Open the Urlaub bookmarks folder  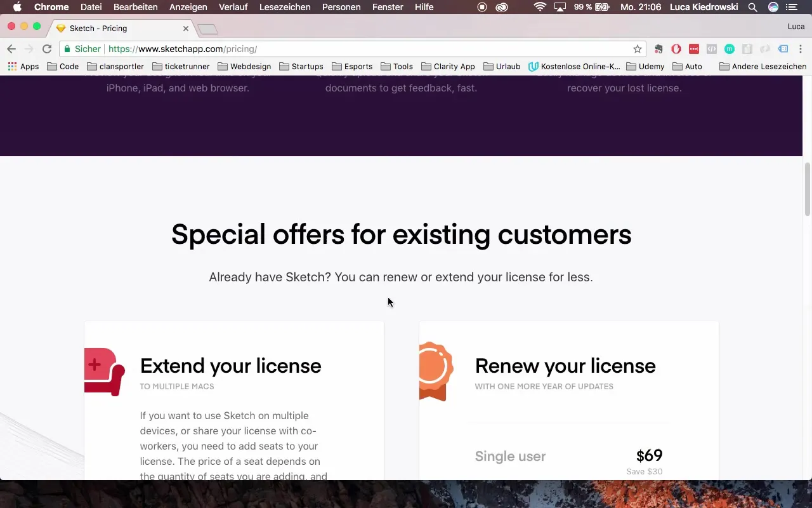[502, 66]
